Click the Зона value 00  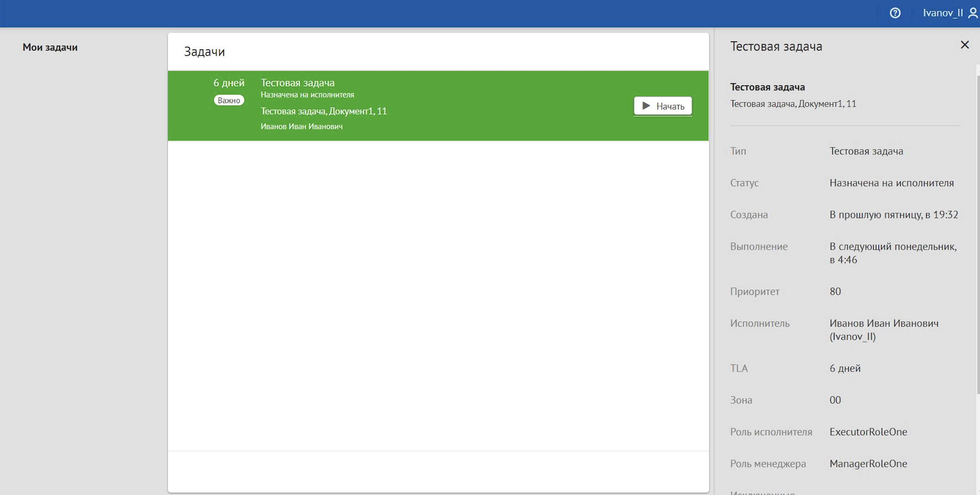[x=835, y=400]
